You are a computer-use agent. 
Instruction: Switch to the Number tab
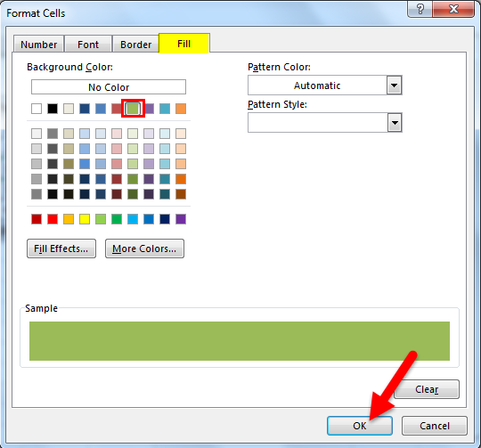pyautogui.click(x=38, y=45)
